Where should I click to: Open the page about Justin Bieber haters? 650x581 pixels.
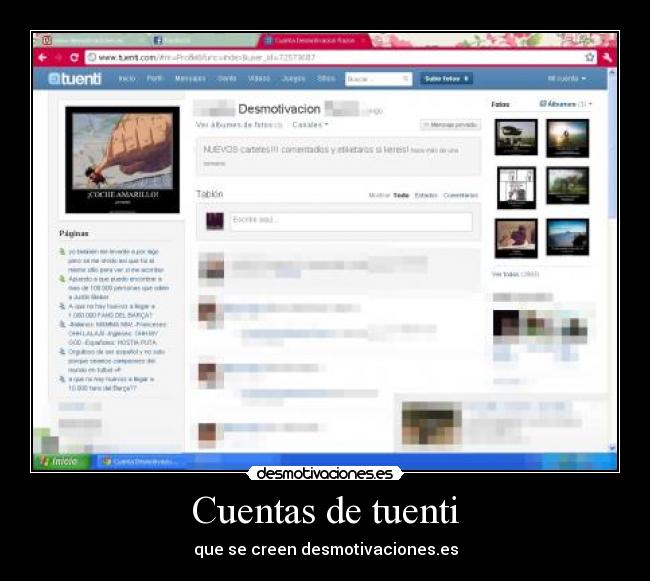tap(119, 288)
